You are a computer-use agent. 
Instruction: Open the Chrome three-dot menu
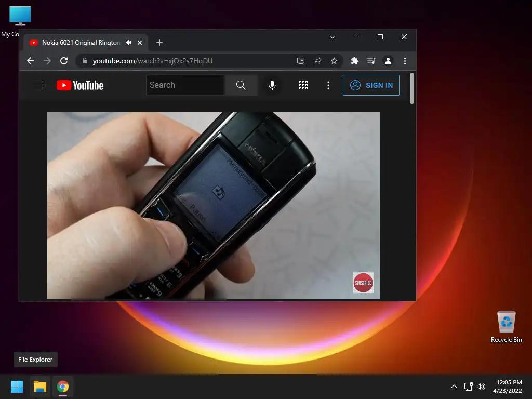point(405,61)
